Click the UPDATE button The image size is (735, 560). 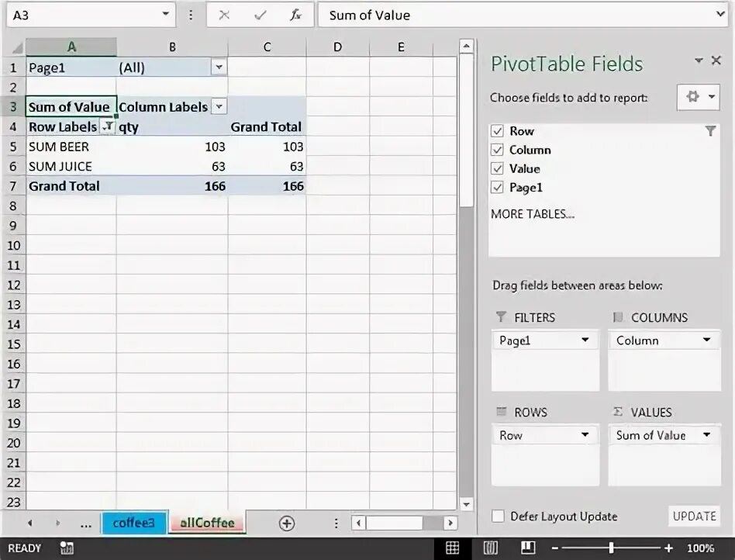(x=694, y=516)
